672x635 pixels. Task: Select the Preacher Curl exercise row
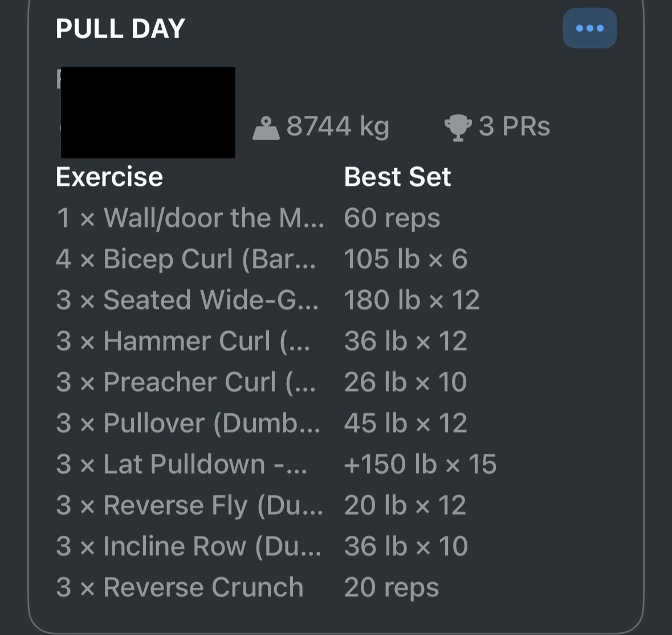coord(186,382)
